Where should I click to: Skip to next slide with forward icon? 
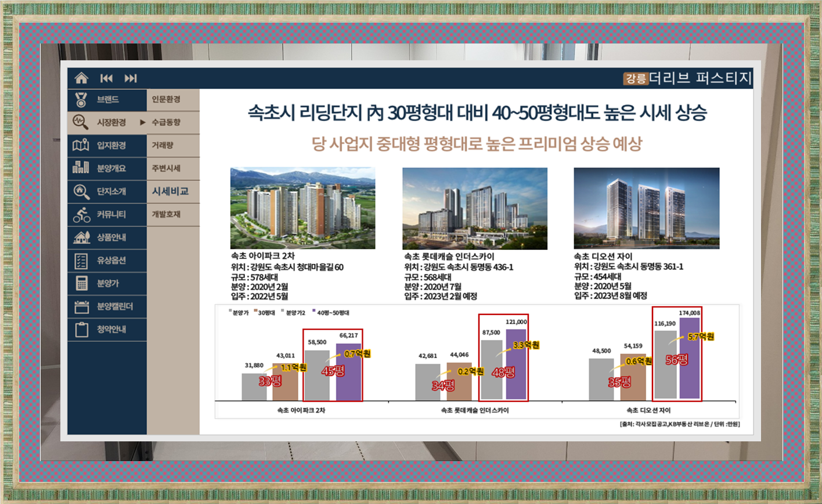pyautogui.click(x=131, y=78)
